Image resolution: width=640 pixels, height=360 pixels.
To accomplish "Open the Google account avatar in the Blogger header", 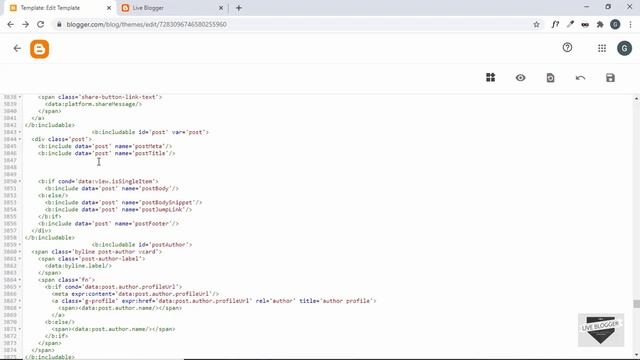I will (x=624, y=49).
